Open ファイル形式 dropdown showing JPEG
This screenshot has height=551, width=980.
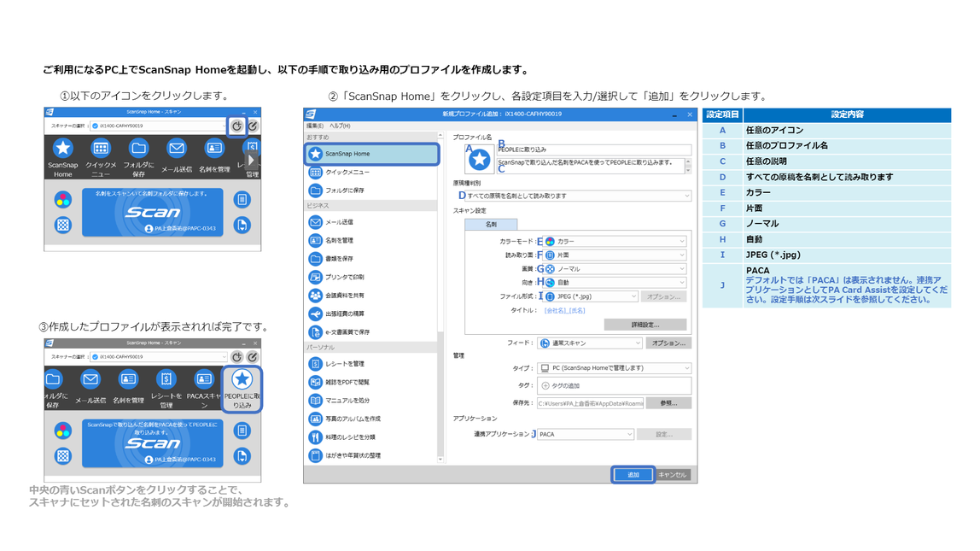(x=591, y=296)
